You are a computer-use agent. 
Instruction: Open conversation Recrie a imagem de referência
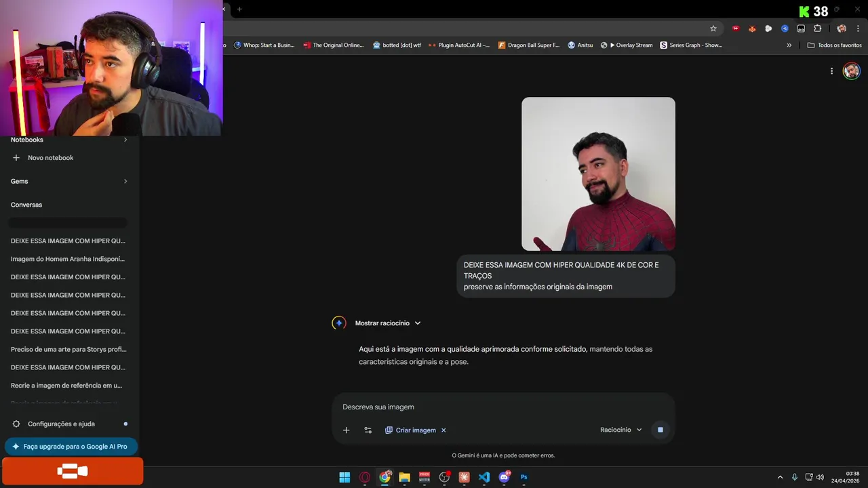68,386
